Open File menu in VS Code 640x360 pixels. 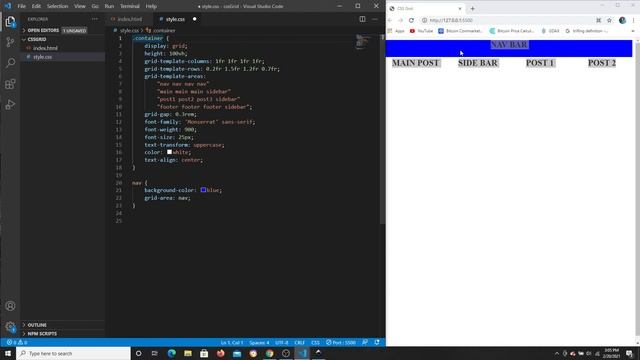[x=21, y=6]
